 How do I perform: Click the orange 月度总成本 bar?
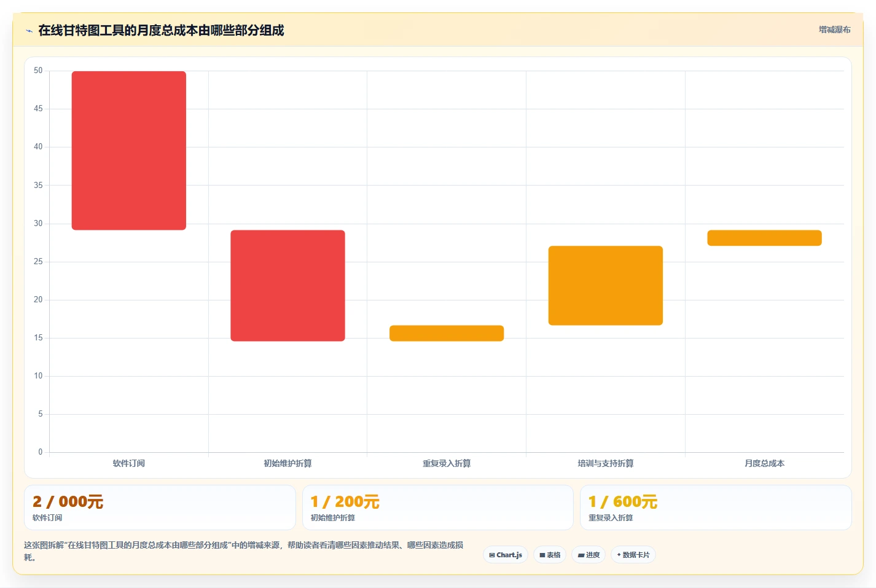764,238
